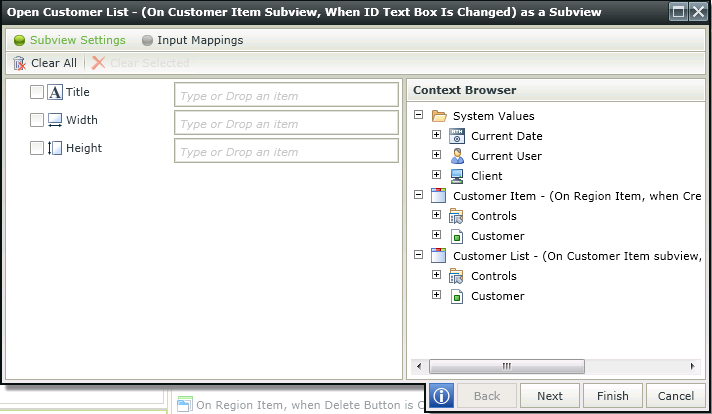The height and width of the screenshot is (414, 712).
Task: Click the Controls icon under Customer Item
Action: click(x=456, y=216)
